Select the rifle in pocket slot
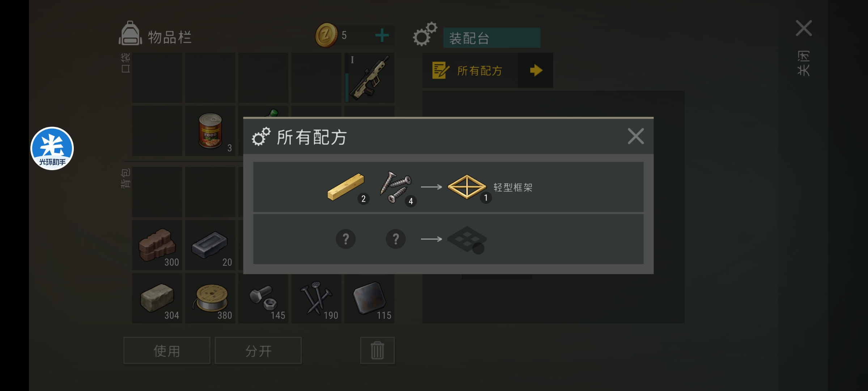The image size is (868, 391). tap(369, 77)
